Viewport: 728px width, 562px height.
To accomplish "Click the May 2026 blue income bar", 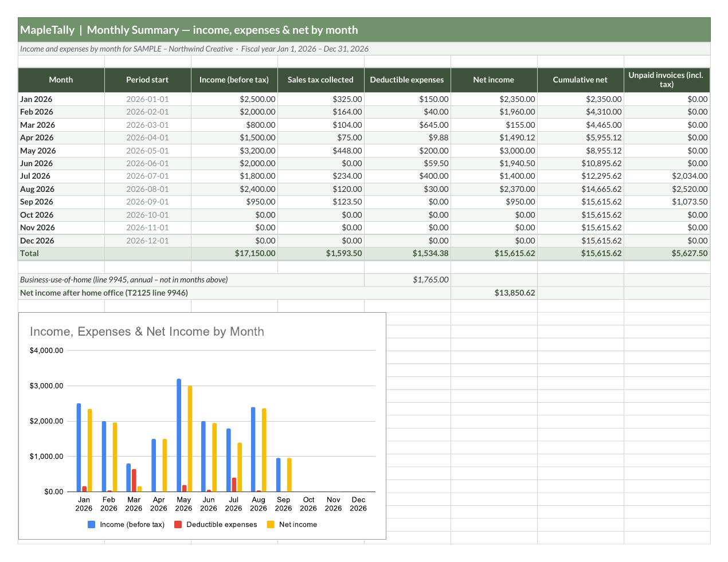I will click(x=179, y=435).
